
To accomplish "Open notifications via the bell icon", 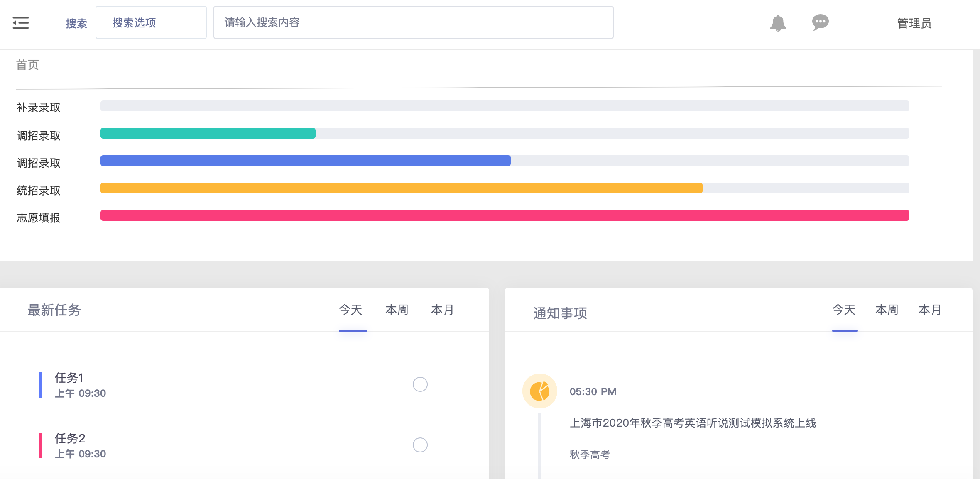I will coord(778,23).
